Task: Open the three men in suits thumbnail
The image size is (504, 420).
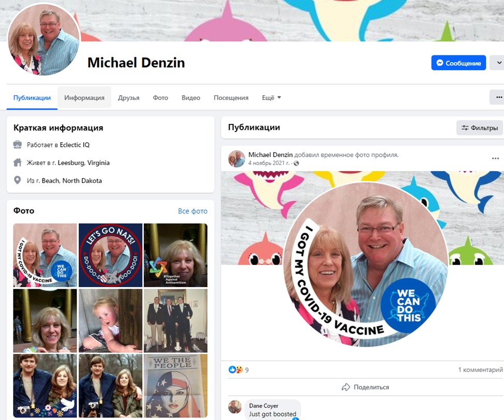Action: click(175, 321)
